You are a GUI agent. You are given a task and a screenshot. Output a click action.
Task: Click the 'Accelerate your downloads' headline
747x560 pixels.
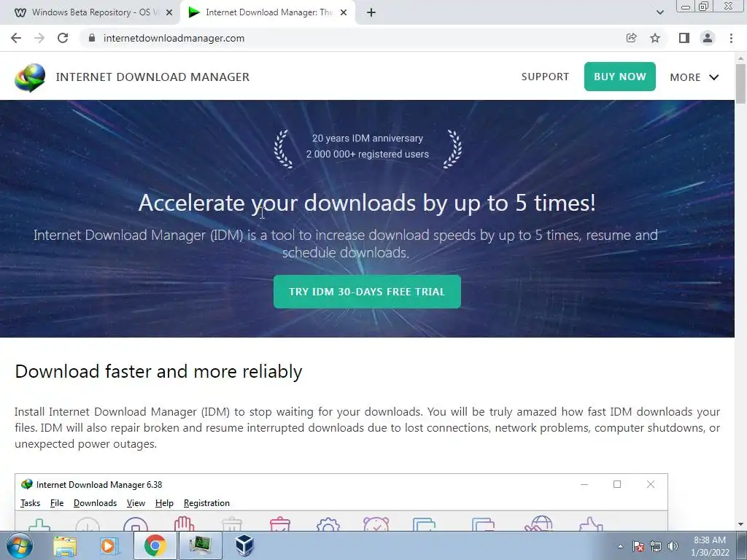coord(367,203)
